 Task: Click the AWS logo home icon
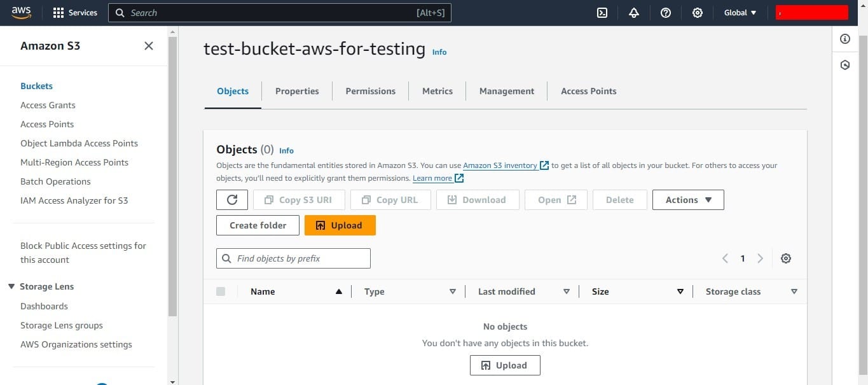(x=21, y=13)
